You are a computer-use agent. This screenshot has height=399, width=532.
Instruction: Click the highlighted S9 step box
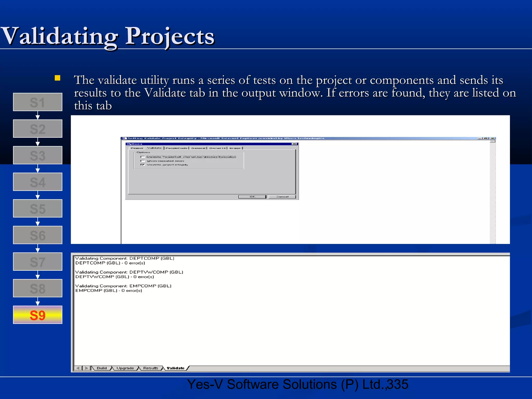[38, 315]
